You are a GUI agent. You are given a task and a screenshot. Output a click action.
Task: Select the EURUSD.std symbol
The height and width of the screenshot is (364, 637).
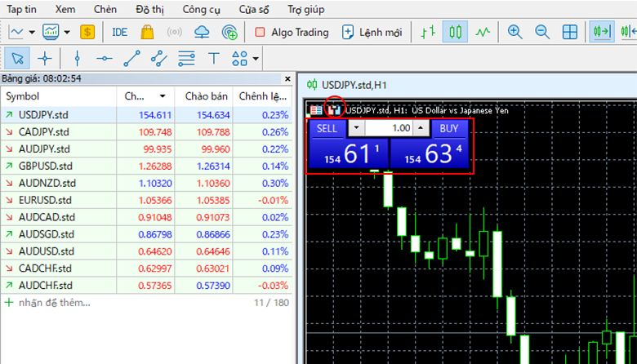click(x=45, y=200)
